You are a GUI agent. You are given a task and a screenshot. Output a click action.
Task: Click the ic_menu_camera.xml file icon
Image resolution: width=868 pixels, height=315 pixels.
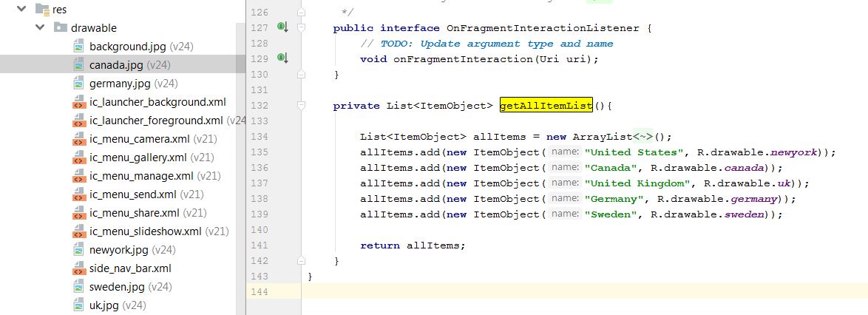coord(78,139)
